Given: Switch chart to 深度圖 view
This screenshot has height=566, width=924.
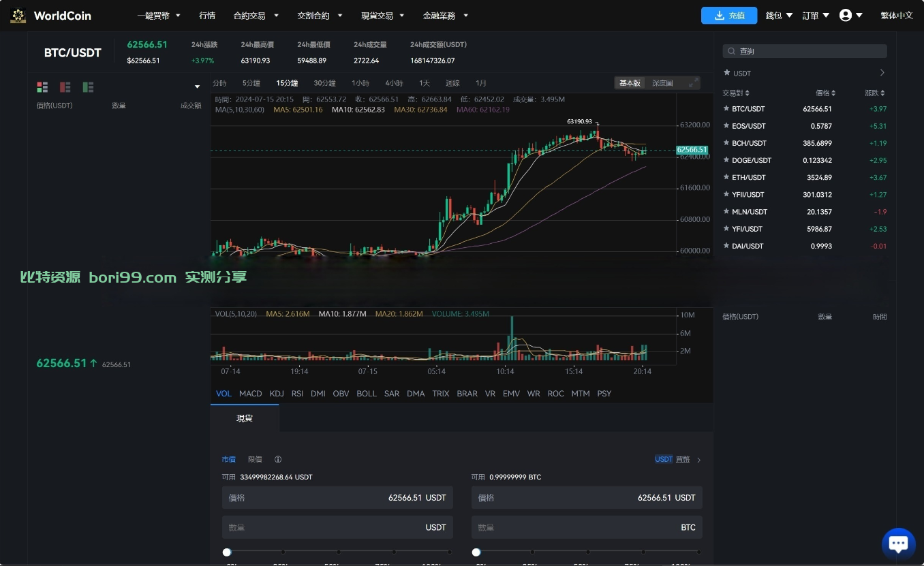Looking at the screenshot, I should coord(662,82).
